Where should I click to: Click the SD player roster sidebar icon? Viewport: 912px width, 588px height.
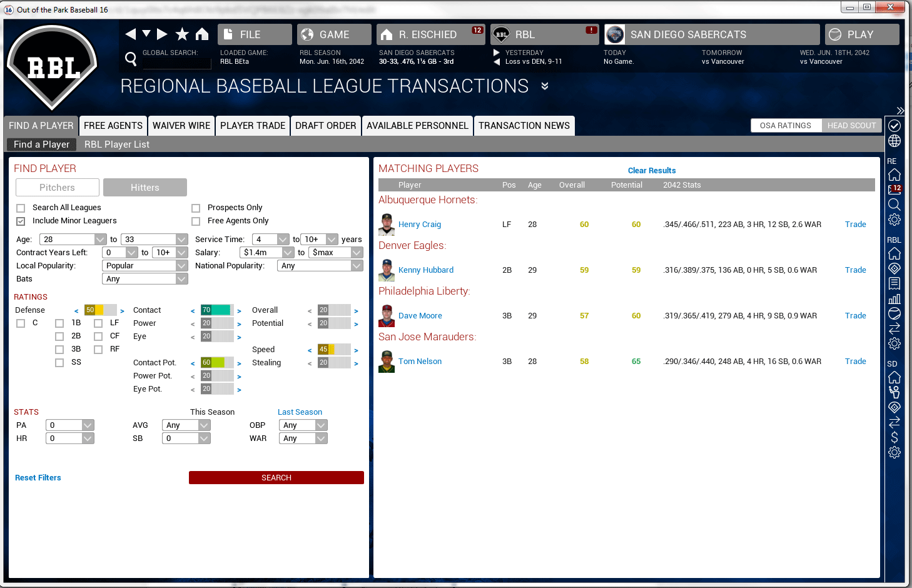[x=894, y=392]
